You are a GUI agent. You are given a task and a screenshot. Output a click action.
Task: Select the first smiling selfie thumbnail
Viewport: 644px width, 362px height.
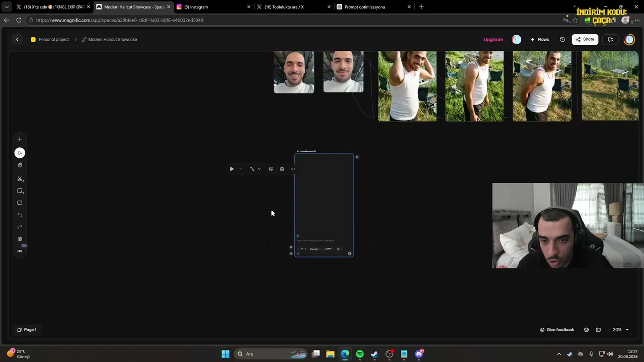pyautogui.click(x=294, y=72)
